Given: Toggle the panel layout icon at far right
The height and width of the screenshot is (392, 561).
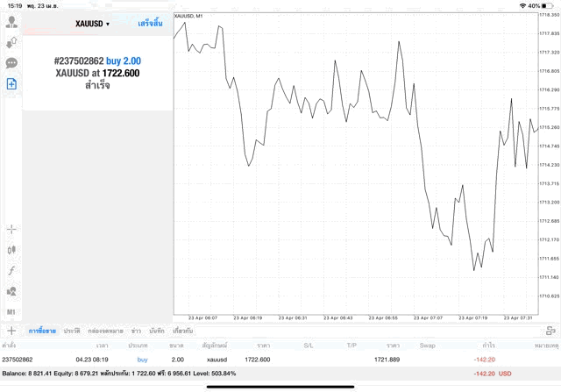Looking at the screenshot, I should pyautogui.click(x=550, y=331).
